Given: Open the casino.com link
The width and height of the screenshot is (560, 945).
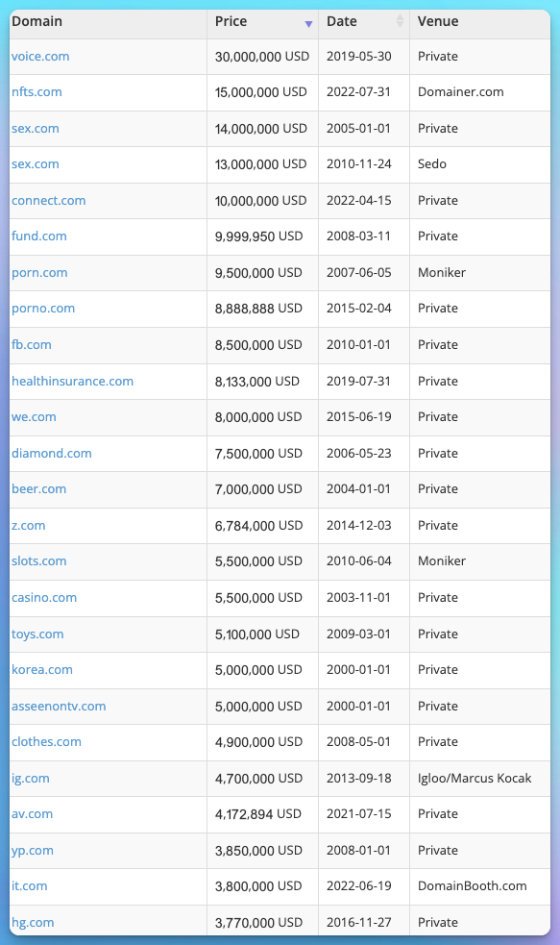Looking at the screenshot, I should click(x=44, y=597).
